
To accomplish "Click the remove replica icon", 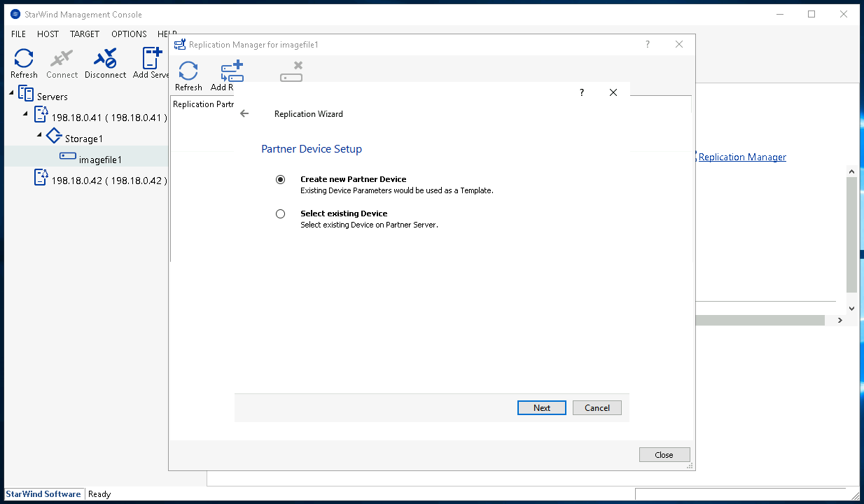I will [x=291, y=72].
